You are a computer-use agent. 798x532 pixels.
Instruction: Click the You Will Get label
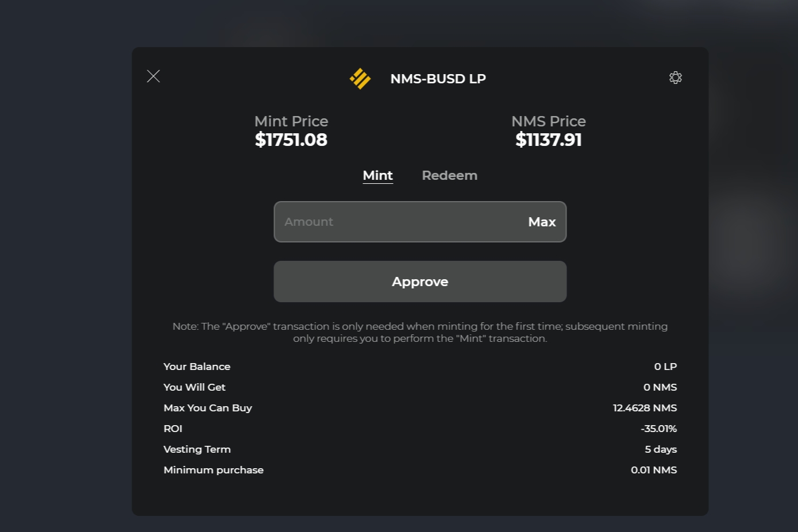click(x=195, y=387)
